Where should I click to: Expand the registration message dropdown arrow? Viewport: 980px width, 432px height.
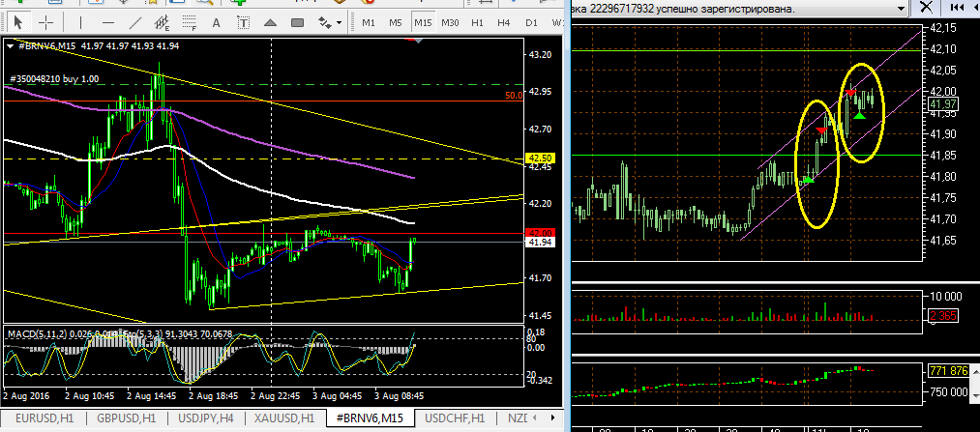tap(901, 9)
